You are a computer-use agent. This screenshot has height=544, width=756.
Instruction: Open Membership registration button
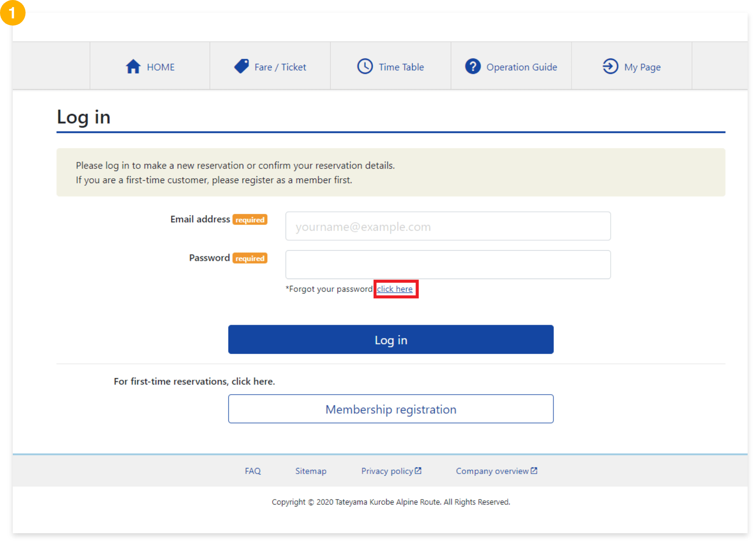(x=391, y=409)
